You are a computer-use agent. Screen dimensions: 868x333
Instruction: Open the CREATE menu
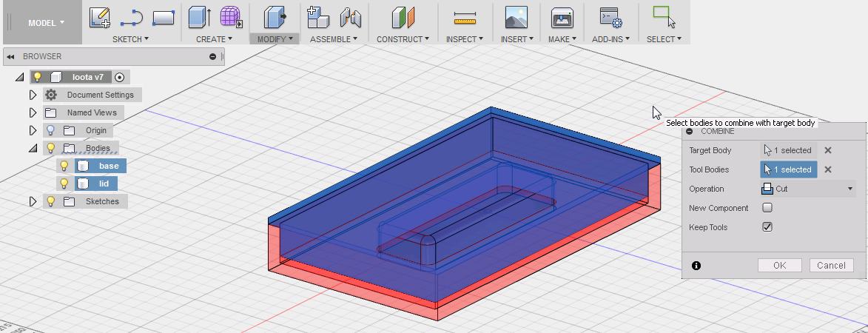click(x=215, y=39)
